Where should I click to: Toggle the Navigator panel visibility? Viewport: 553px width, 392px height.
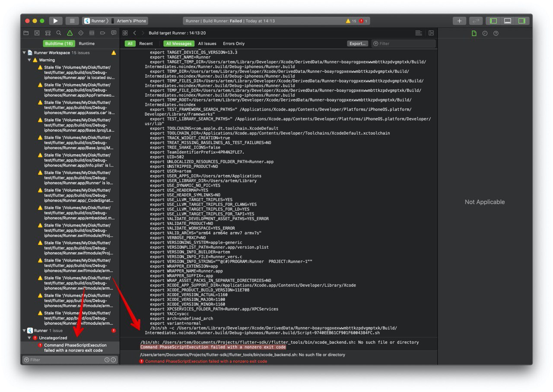pos(493,21)
